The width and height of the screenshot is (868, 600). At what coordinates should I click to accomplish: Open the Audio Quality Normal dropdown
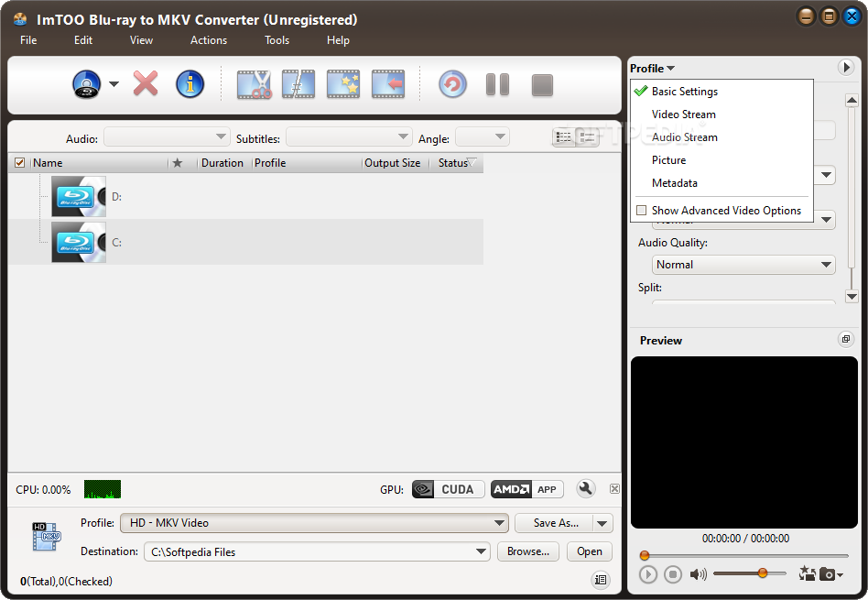(x=743, y=264)
